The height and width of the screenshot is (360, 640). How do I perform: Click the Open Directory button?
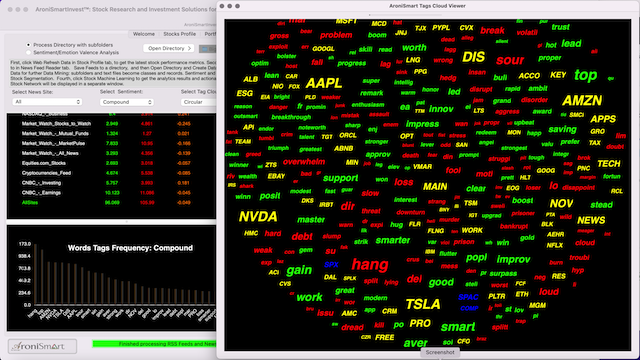pyautogui.click(x=169, y=48)
